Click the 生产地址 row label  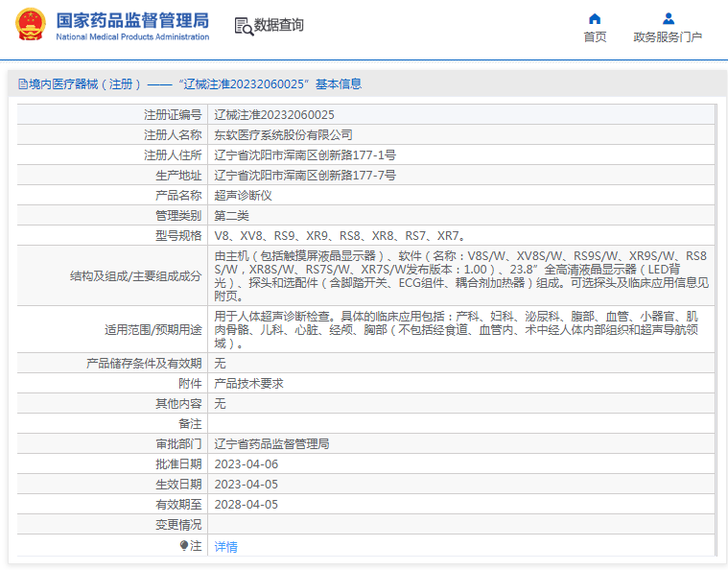click(x=178, y=176)
